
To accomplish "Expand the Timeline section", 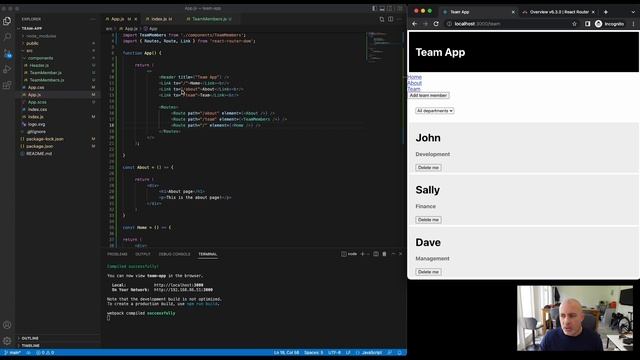I will click(57, 345).
